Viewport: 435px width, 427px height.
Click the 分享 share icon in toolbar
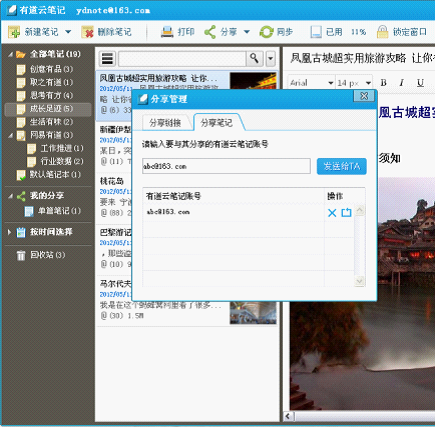pyautogui.click(x=210, y=32)
